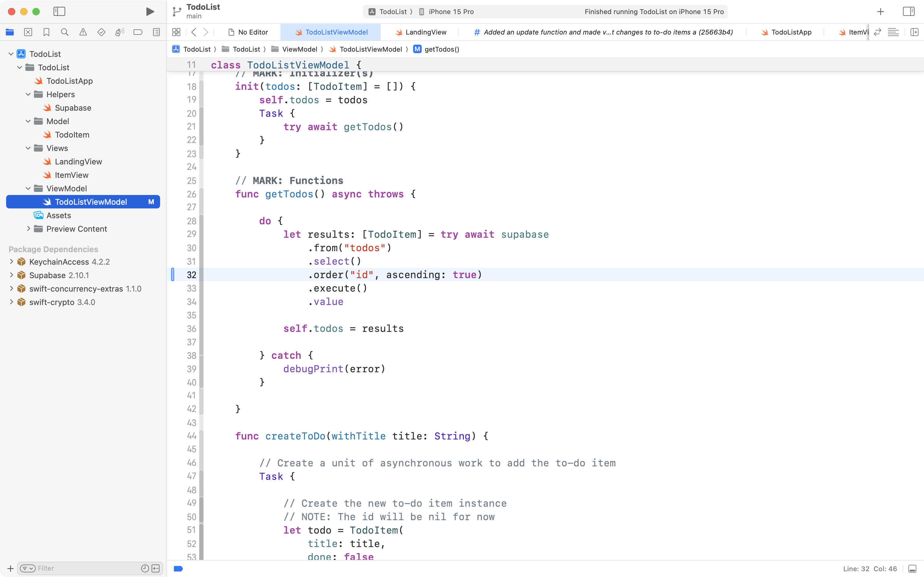Run the TodoList scheme
Viewport: 924px width, 577px height.
point(149,11)
